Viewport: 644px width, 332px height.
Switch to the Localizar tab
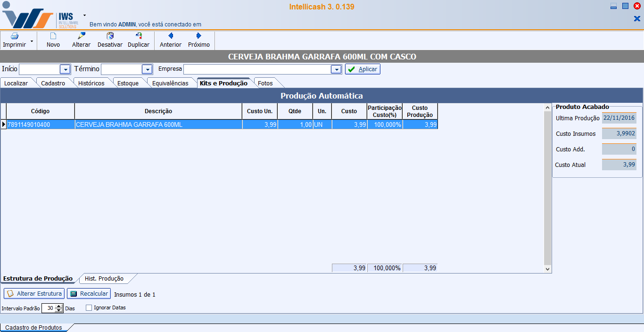[16, 83]
